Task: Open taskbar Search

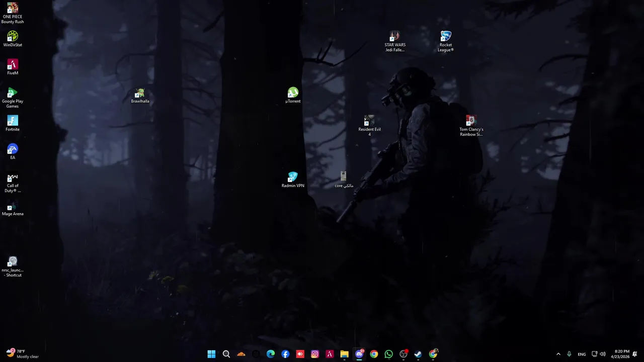Action: pyautogui.click(x=226, y=354)
